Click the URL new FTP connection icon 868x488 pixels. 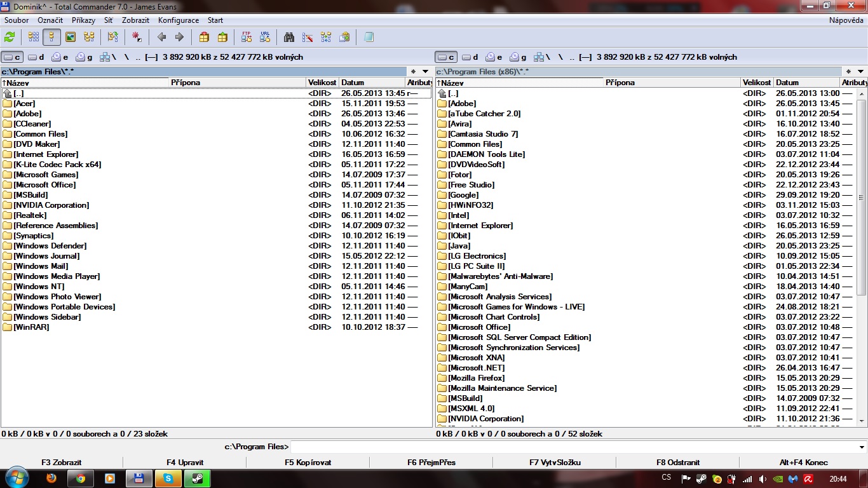tap(265, 37)
